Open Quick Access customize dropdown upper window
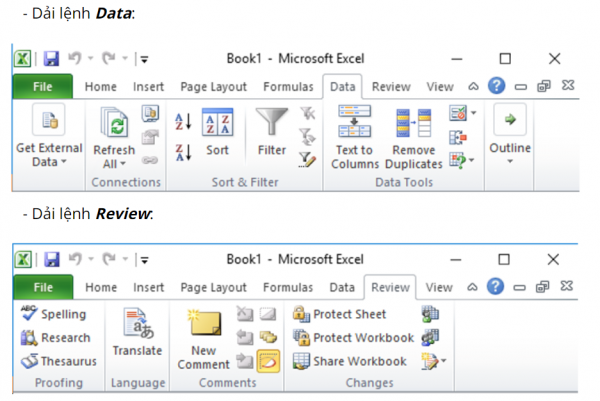Screen dimensions: 600x401 [144, 59]
